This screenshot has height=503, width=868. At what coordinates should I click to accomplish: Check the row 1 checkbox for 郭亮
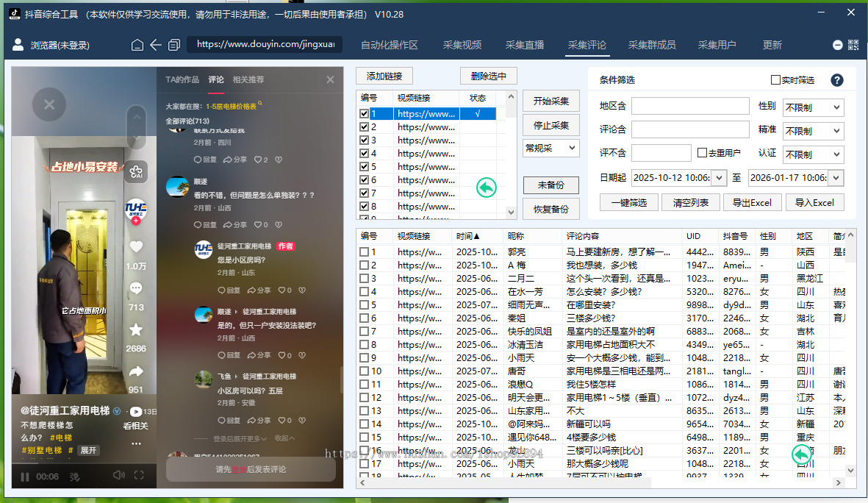tap(364, 252)
